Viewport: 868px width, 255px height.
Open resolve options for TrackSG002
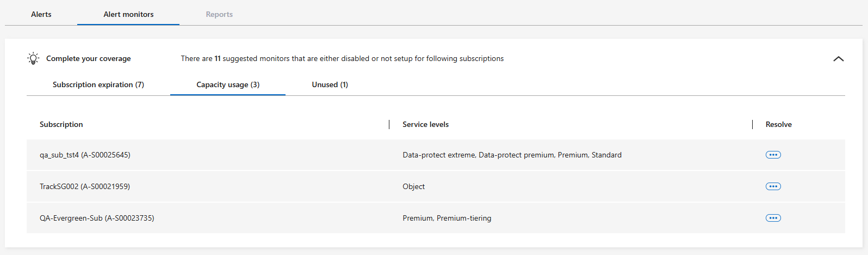click(773, 186)
